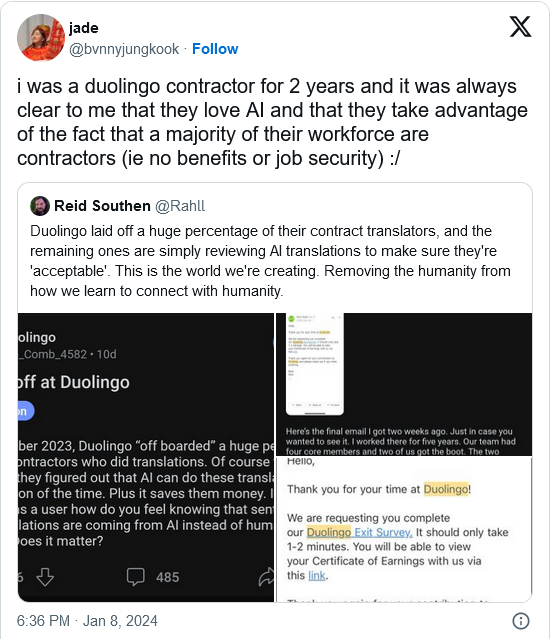Viewport: 550px width, 639px height.
Task: Open the enlarged Duolingo email image
Action: [x=404, y=529]
